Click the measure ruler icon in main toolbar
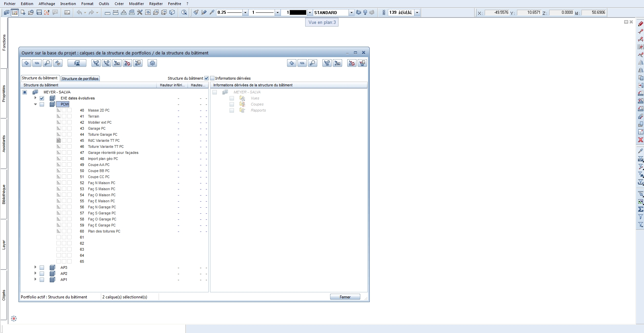The height and width of the screenshot is (333, 644). [108, 12]
